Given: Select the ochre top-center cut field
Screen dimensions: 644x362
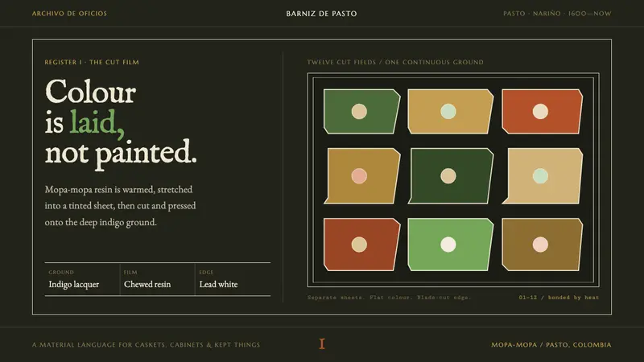Looking at the screenshot, I should [x=451, y=112].
